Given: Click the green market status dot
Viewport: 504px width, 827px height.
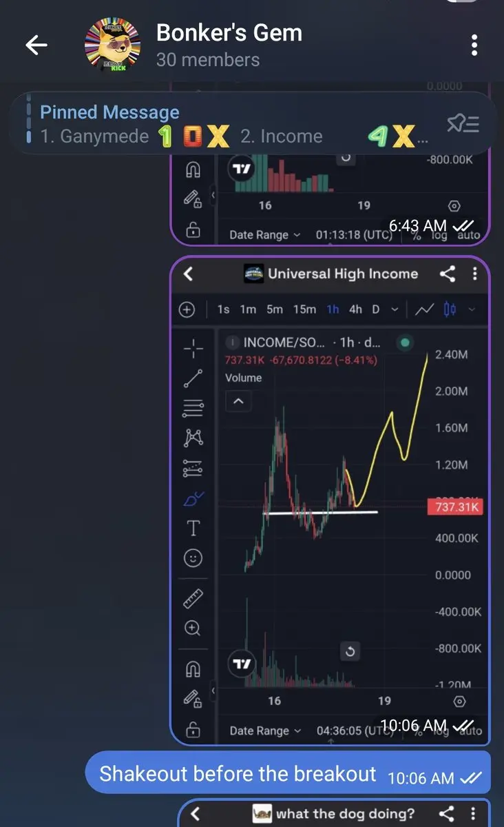Looking at the screenshot, I should (404, 343).
